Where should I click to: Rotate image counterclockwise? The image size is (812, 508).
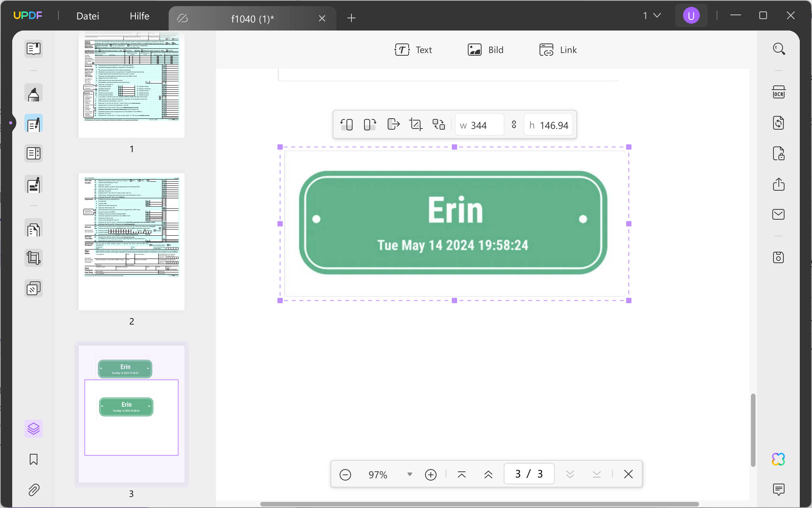point(346,125)
